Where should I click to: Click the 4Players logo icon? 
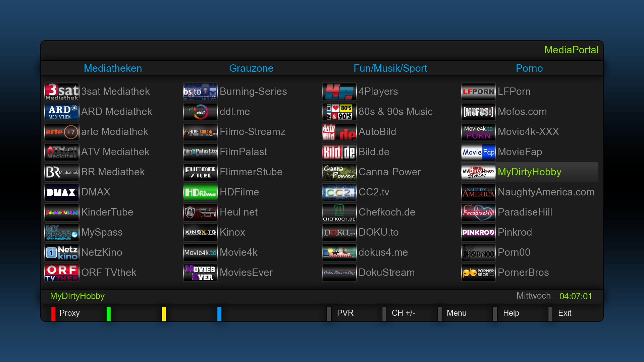[x=339, y=92]
